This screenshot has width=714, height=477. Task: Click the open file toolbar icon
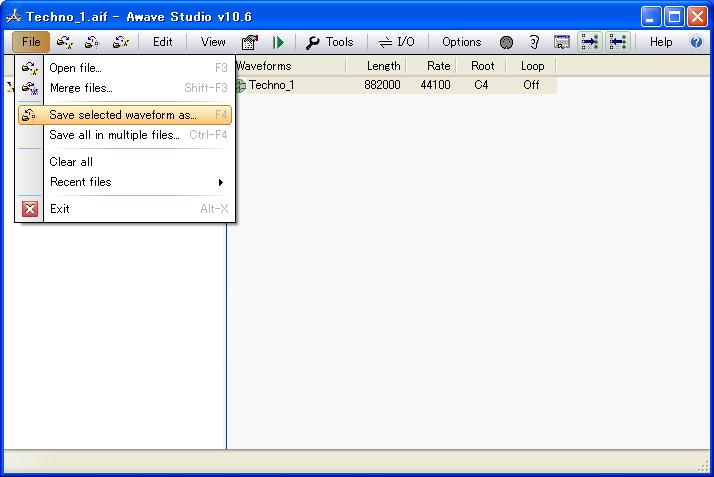(65, 42)
